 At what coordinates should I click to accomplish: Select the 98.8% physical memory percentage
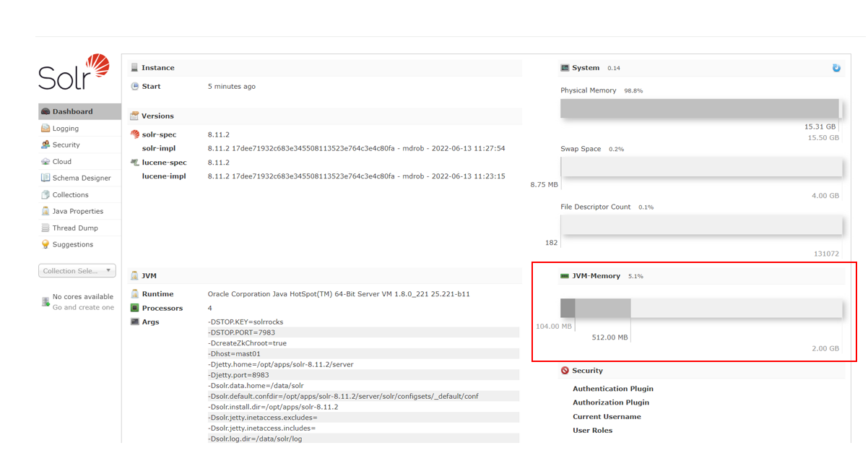[633, 91]
